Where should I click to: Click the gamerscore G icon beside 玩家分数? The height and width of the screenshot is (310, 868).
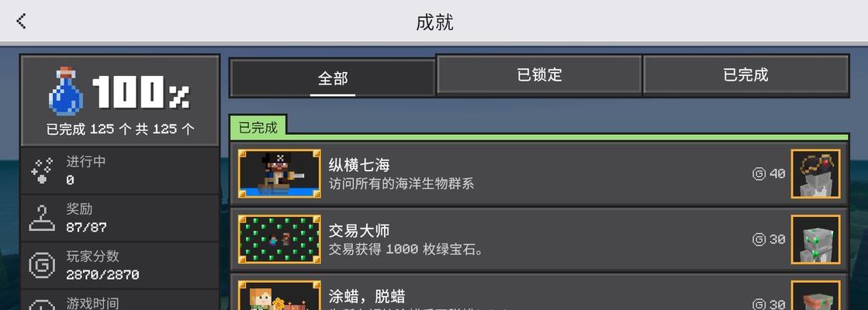click(42, 266)
